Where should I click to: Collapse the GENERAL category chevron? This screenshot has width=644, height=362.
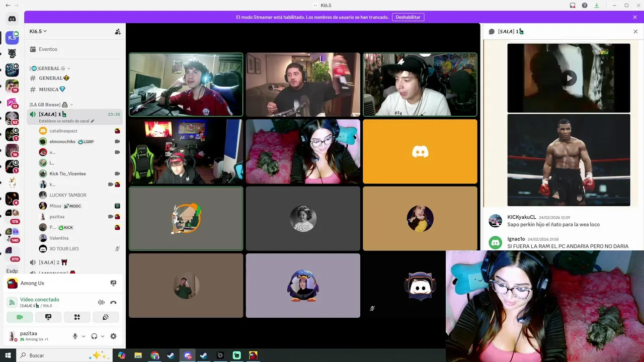[x=69, y=68]
